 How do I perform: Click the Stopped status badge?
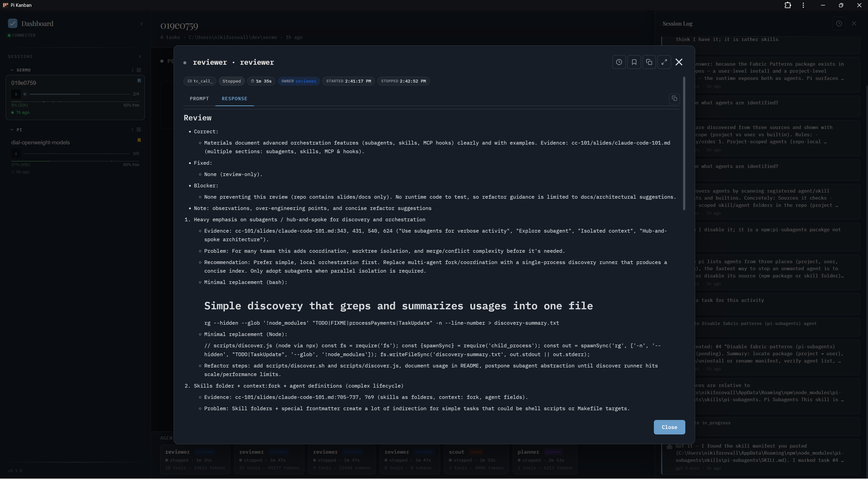click(x=232, y=81)
